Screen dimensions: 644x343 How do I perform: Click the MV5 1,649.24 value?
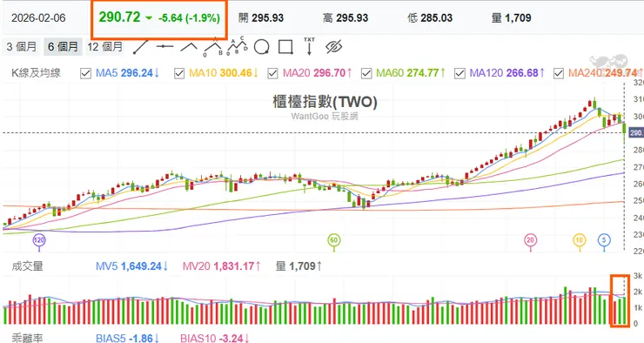pos(129,266)
